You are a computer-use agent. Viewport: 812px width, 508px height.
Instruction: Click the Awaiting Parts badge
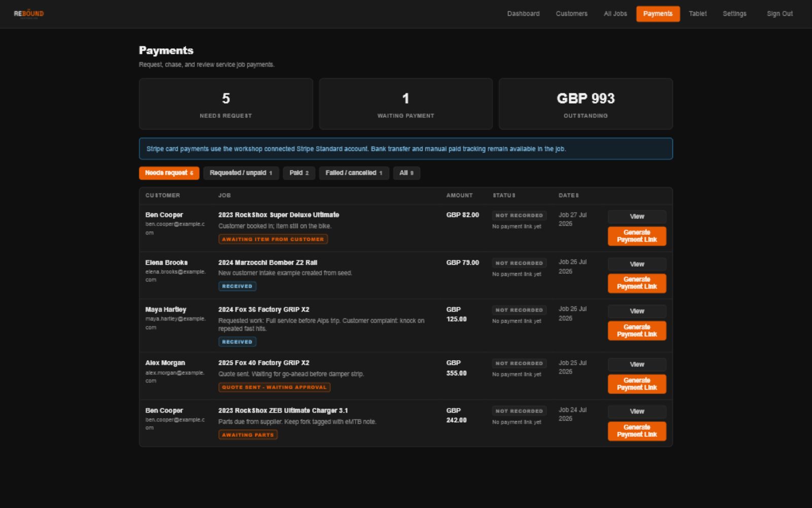[248, 435]
